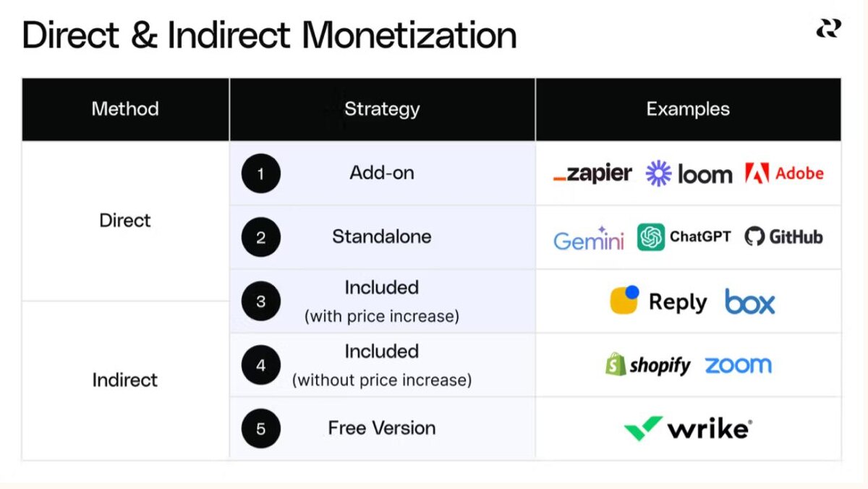Click the slide title Direct & Indirect Monetization
Image resolution: width=868 pixels, height=489 pixels.
coord(269,35)
